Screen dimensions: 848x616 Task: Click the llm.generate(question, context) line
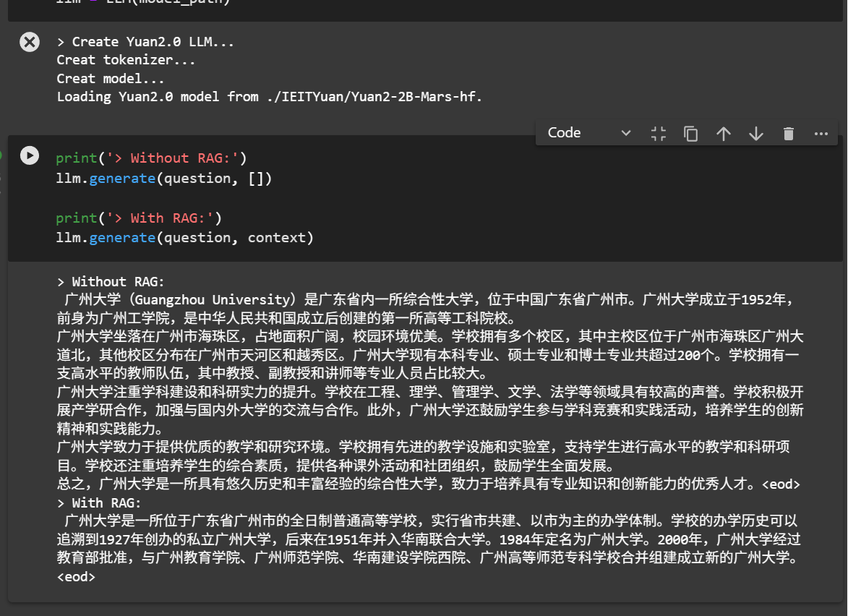coord(184,237)
